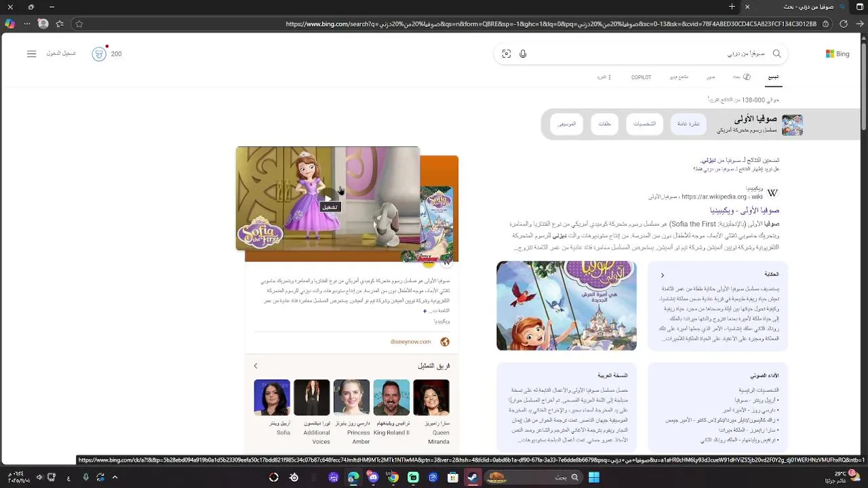Open Travis Willingham cast photo

(391, 397)
